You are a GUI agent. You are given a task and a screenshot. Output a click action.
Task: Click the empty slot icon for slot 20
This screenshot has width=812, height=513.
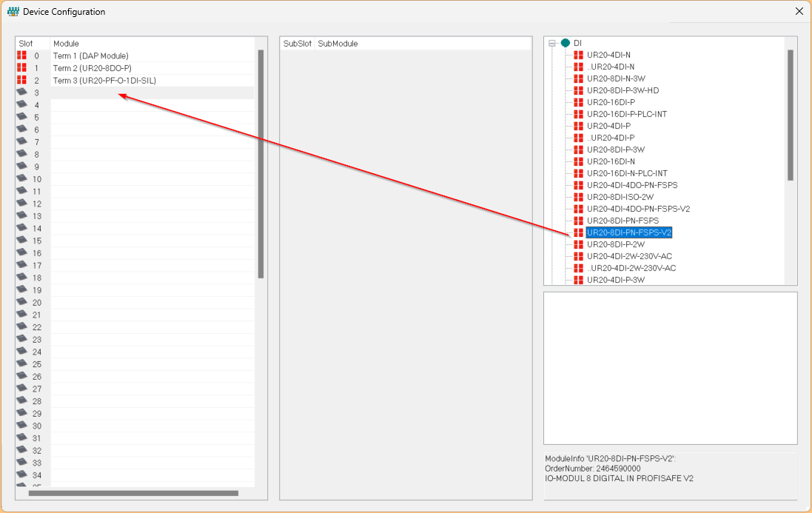pyautogui.click(x=21, y=302)
